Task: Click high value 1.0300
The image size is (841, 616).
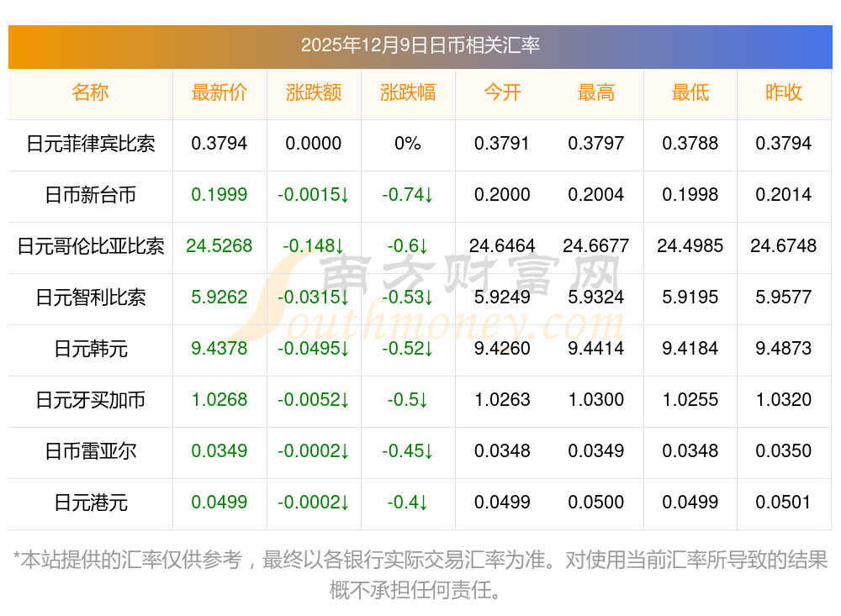Action: point(596,400)
